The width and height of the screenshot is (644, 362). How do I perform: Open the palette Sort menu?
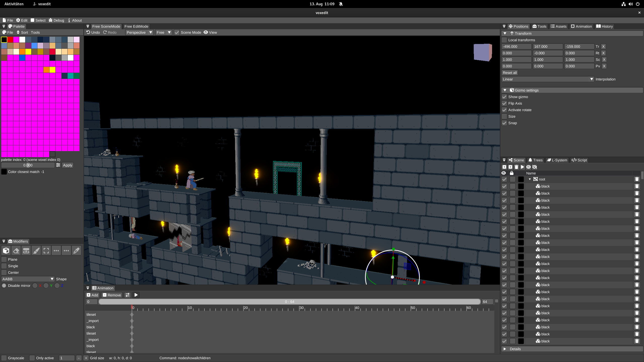tap(22, 32)
